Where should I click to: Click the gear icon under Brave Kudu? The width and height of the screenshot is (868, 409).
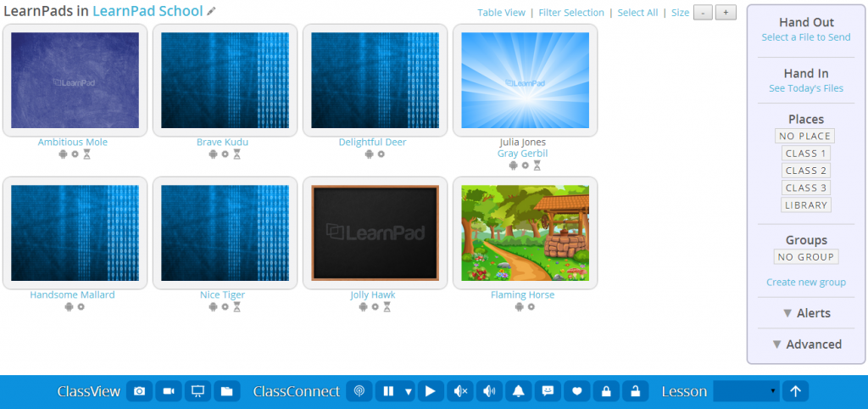225,154
